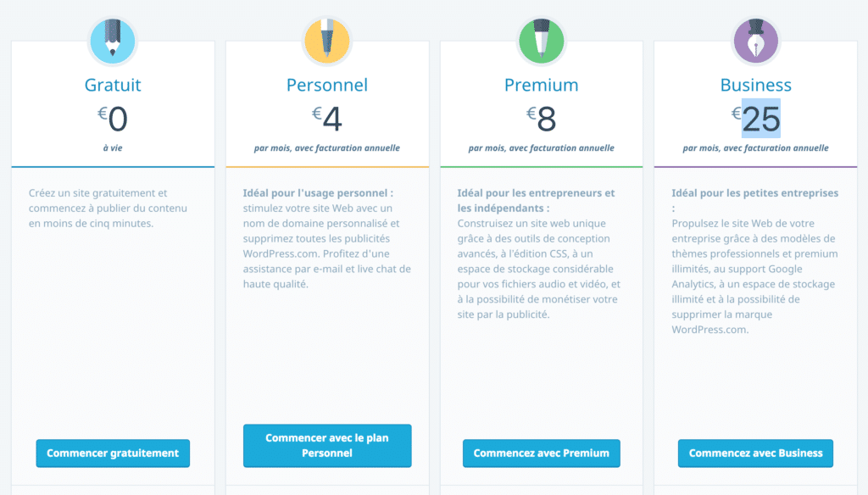Viewport: 868px width, 495px height.
Task: Click Commencez avec Premium button
Action: 542,453
